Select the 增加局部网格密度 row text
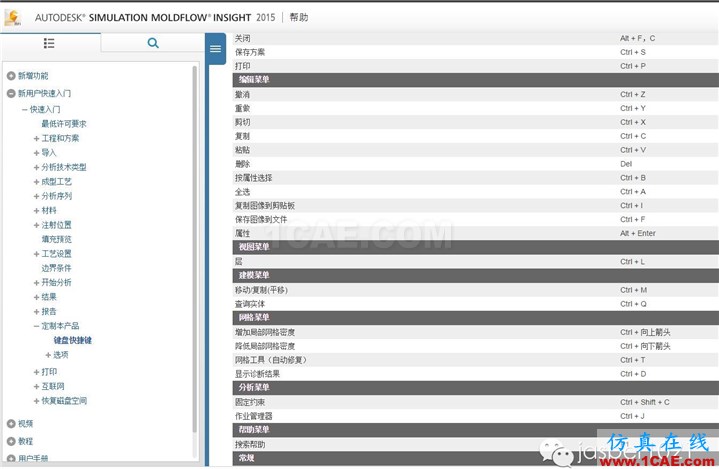 click(x=265, y=332)
